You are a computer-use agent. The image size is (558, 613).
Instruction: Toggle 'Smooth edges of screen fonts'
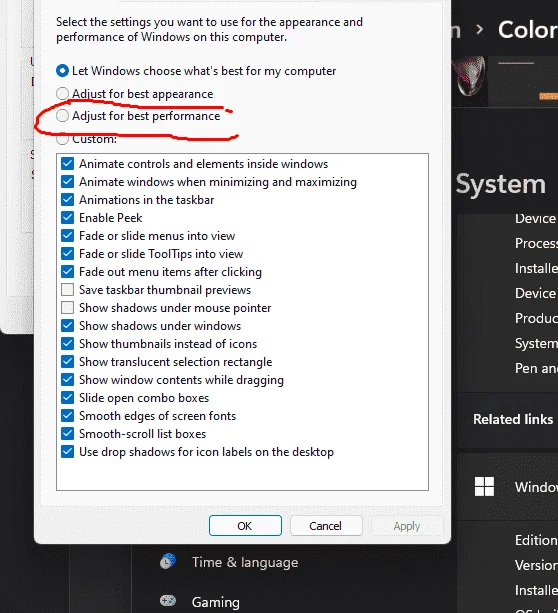pos(67,416)
